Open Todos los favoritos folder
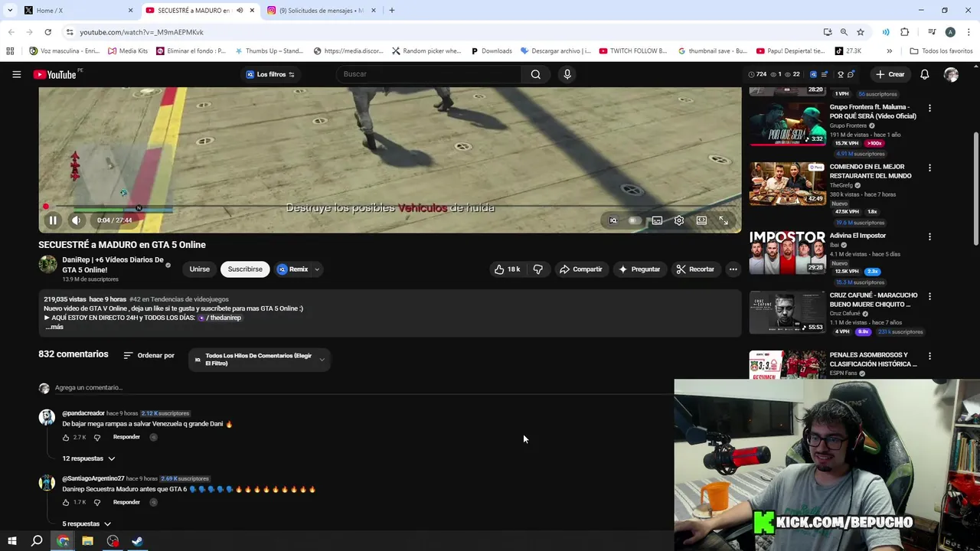 click(x=941, y=51)
